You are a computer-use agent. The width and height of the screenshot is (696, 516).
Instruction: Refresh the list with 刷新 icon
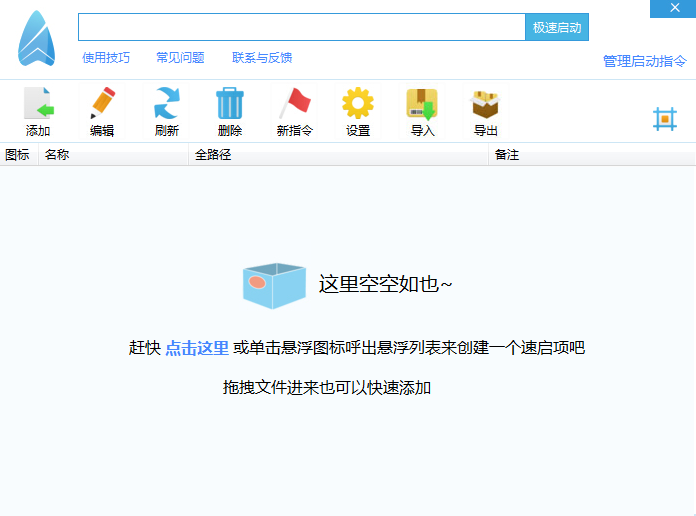166,103
